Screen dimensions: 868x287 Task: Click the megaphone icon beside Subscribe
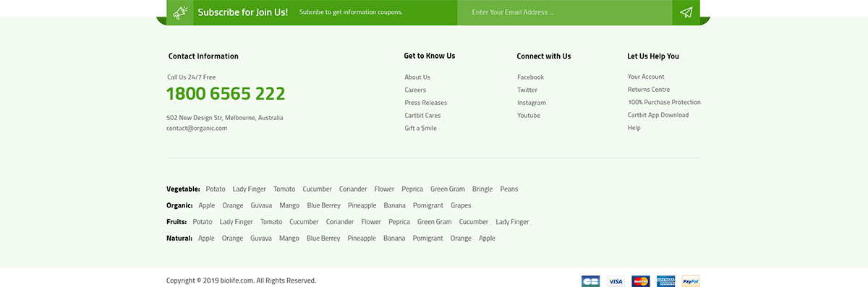point(180,12)
